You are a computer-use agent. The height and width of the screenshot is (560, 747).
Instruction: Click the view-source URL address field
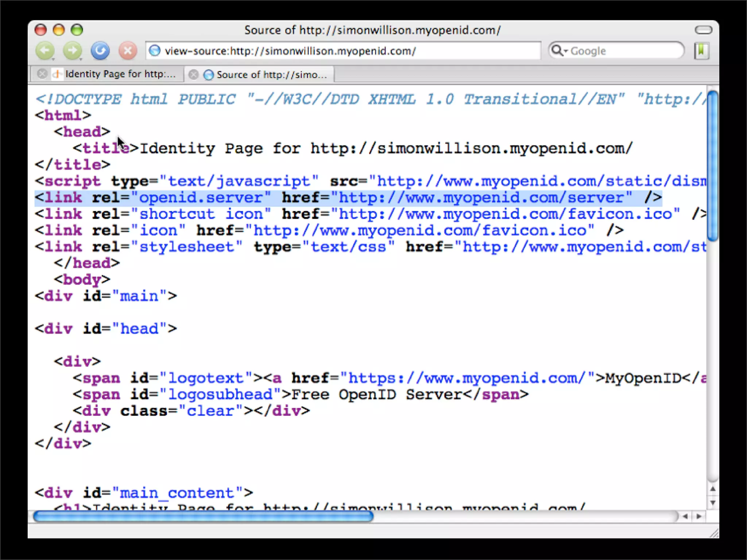328,51
